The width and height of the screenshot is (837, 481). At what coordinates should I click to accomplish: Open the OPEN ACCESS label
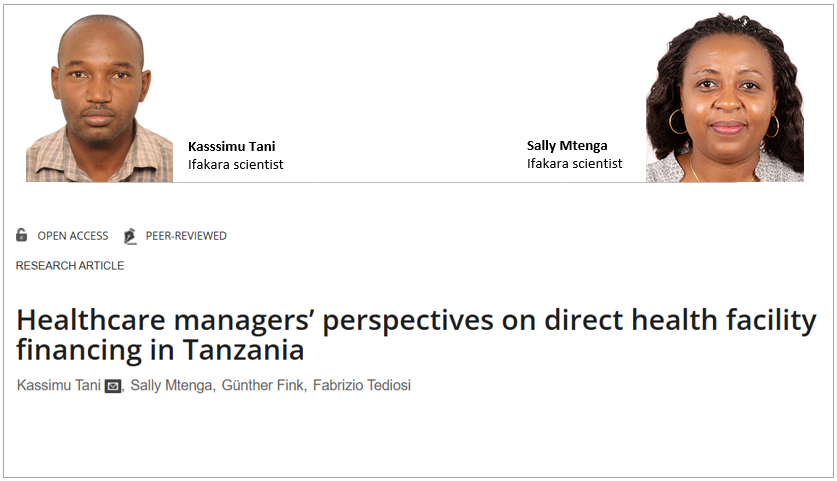tap(73, 236)
